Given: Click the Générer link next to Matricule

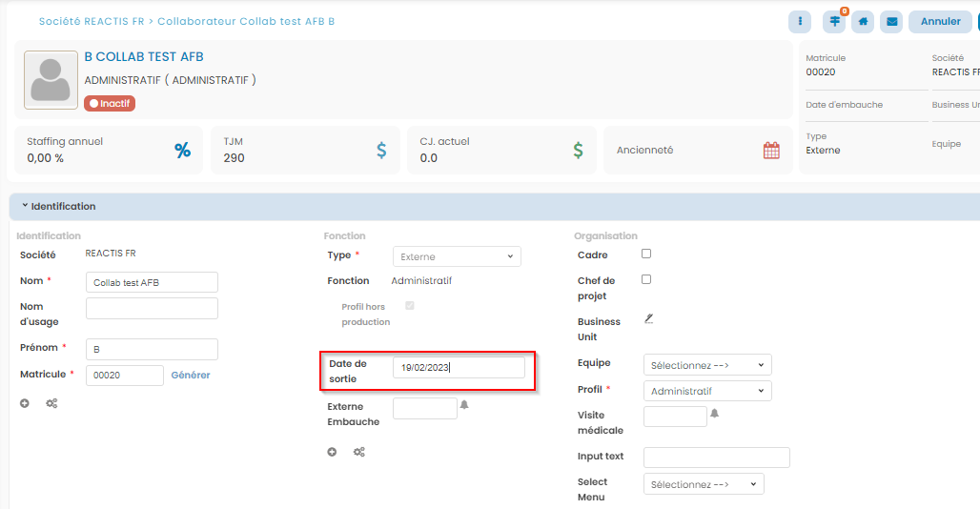Looking at the screenshot, I should pos(191,376).
